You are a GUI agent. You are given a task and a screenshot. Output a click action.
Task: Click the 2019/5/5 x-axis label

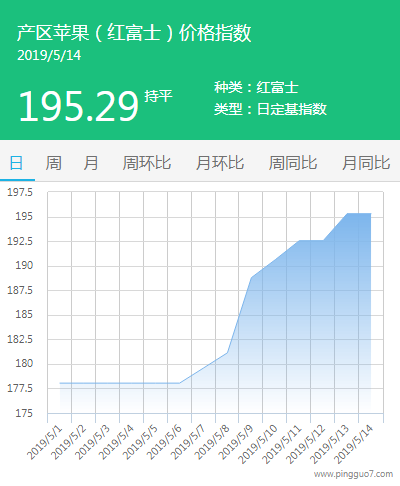click(x=141, y=442)
